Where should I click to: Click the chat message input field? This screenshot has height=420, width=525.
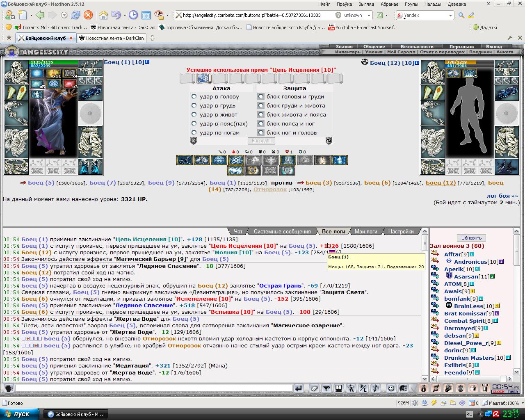153,388
